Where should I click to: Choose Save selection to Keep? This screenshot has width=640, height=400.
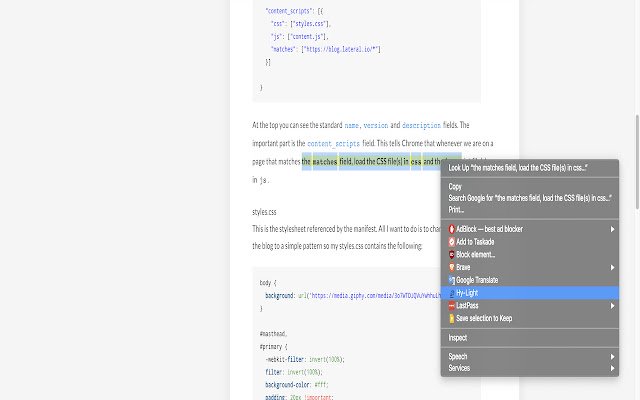pos(530,318)
